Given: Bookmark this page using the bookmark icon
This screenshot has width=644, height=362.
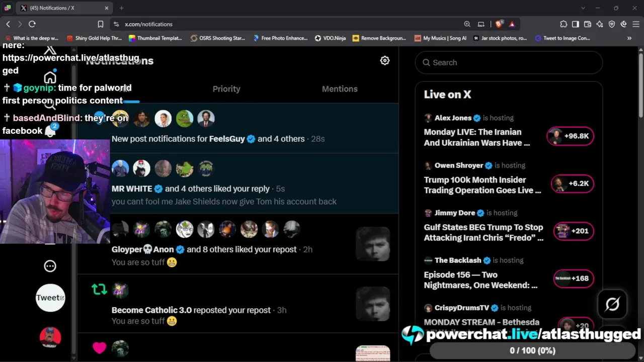Looking at the screenshot, I should (x=101, y=24).
